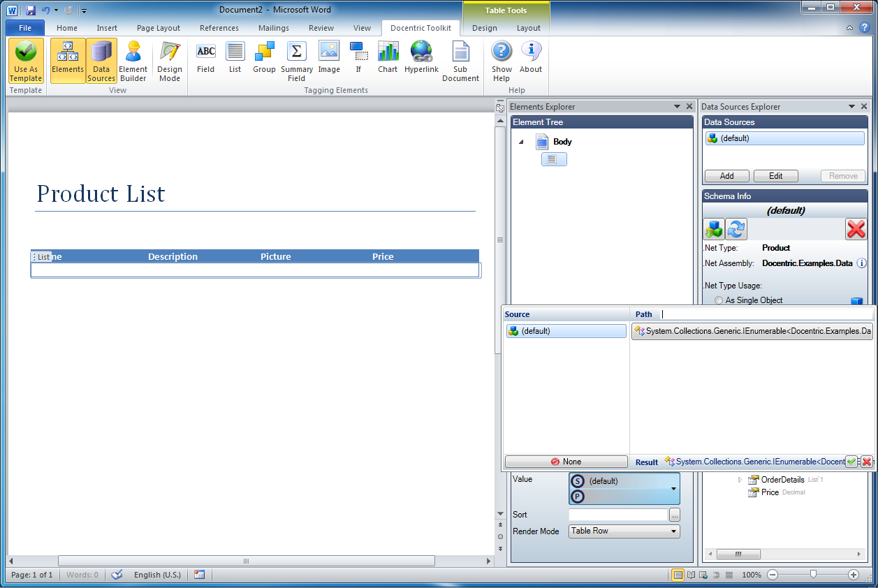
Task: Open Show Help in the ribbon
Action: 502,61
